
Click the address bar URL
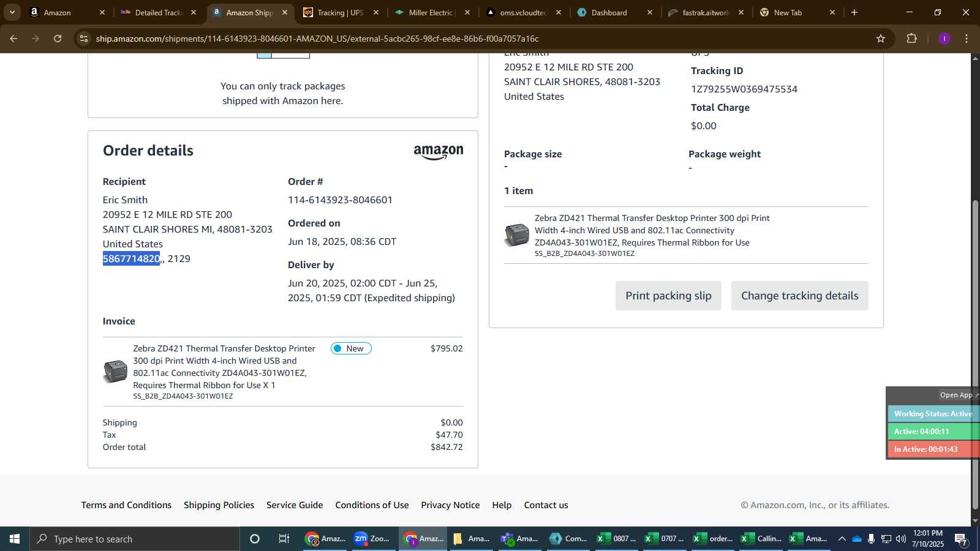[317, 39]
